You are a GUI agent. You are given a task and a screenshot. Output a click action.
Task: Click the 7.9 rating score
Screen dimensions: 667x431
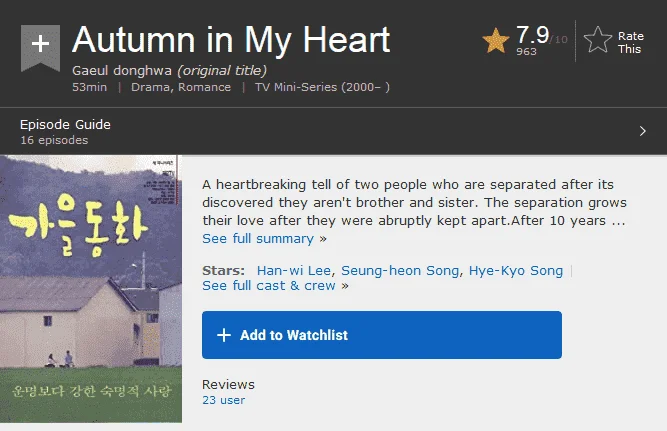click(532, 34)
